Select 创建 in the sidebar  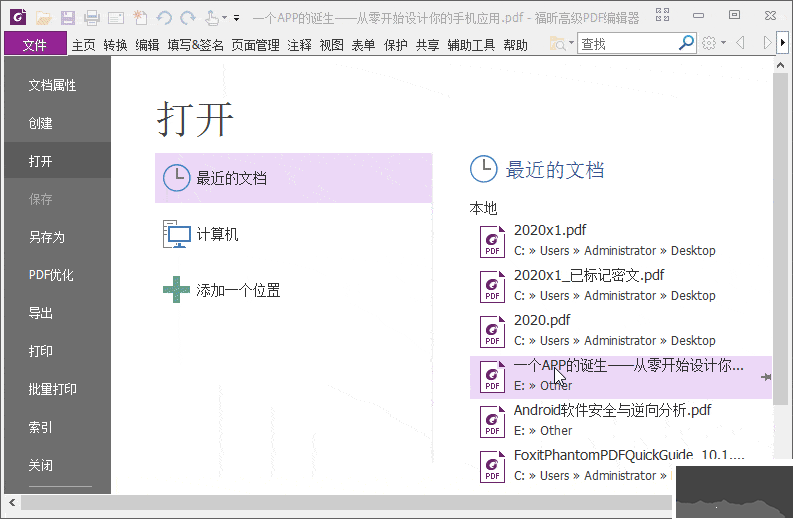click(58, 123)
